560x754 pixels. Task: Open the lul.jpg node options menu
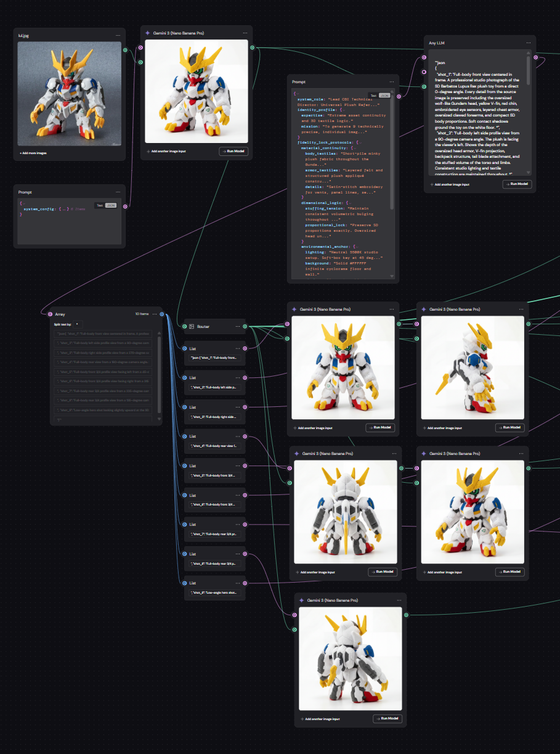click(x=118, y=36)
